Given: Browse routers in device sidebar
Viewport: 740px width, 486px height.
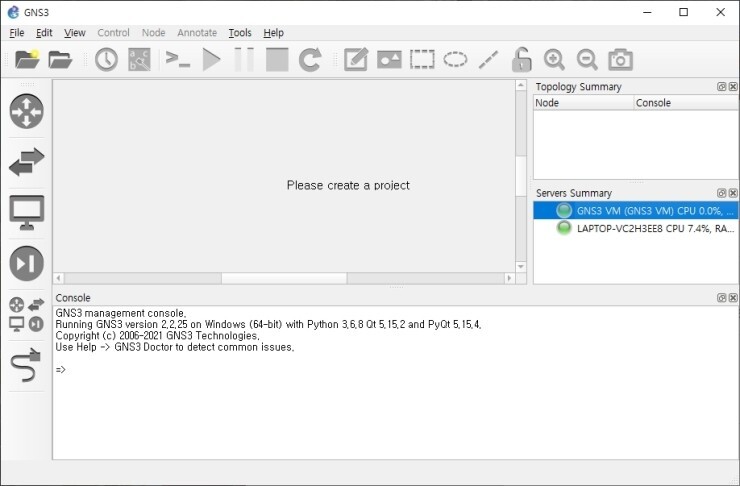Looking at the screenshot, I should (26, 111).
